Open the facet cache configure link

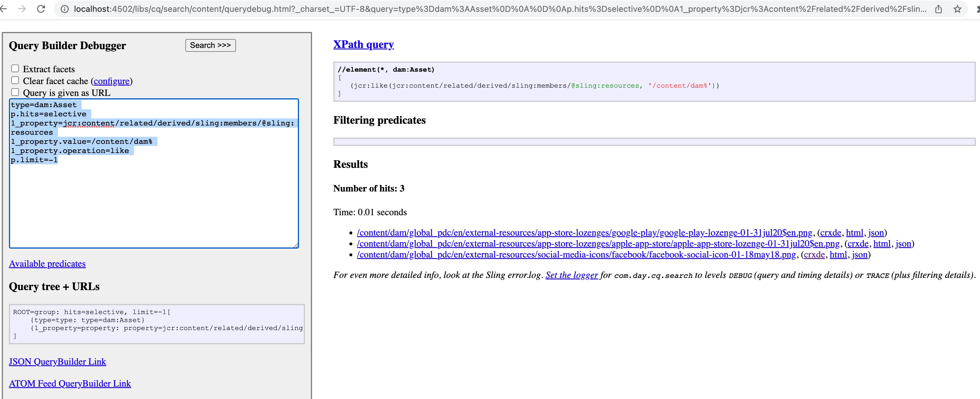pyautogui.click(x=111, y=81)
